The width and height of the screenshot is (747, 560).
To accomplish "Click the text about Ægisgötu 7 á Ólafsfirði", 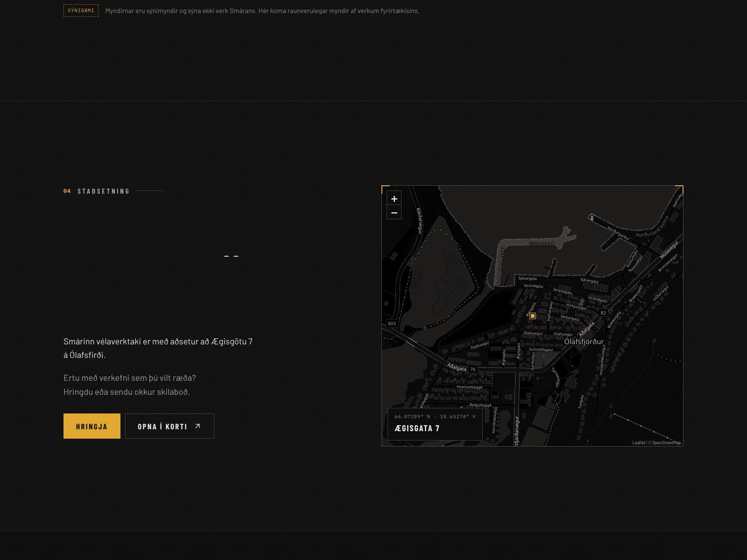I will click(158, 348).
